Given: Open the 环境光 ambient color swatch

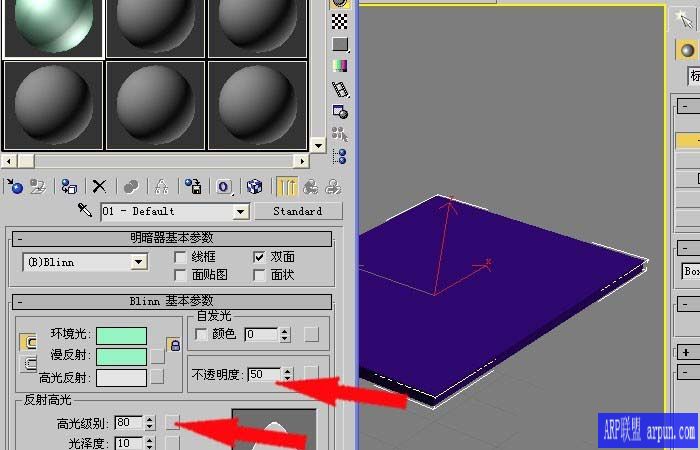Looking at the screenshot, I should pos(121,336).
